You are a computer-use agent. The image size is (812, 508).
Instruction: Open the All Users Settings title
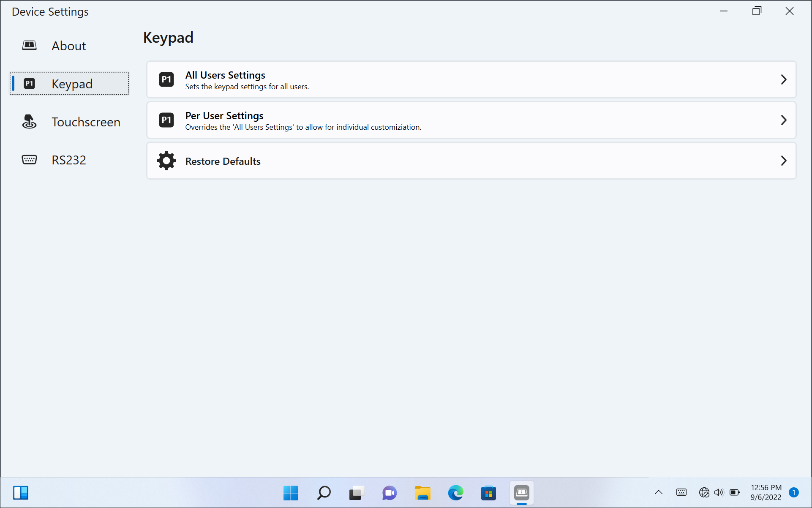point(225,75)
